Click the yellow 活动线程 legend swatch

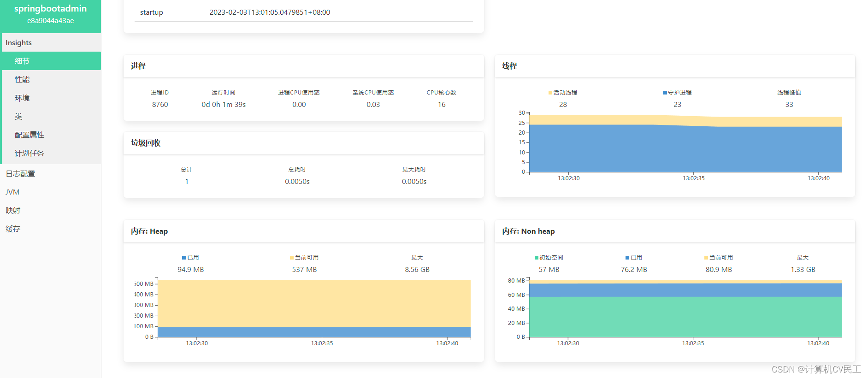[550, 93]
